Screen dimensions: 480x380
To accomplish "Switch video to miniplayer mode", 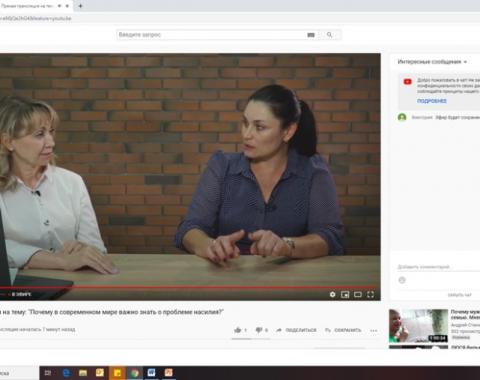I will click(x=345, y=295).
